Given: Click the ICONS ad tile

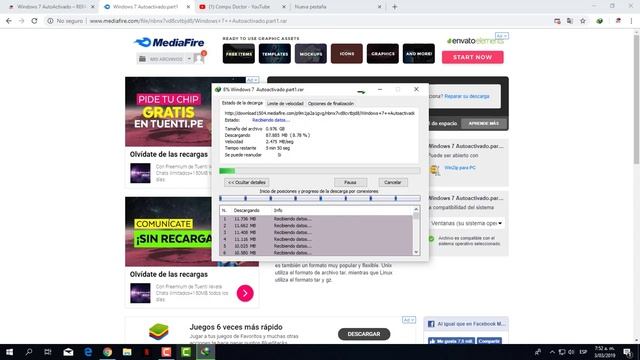Looking at the screenshot, I should pyautogui.click(x=347, y=54).
